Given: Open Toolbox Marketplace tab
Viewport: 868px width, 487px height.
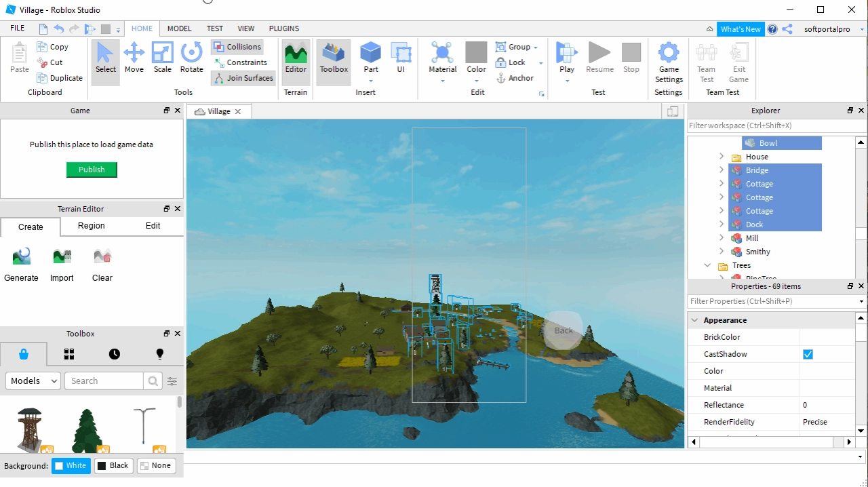Looking at the screenshot, I should click(x=24, y=354).
